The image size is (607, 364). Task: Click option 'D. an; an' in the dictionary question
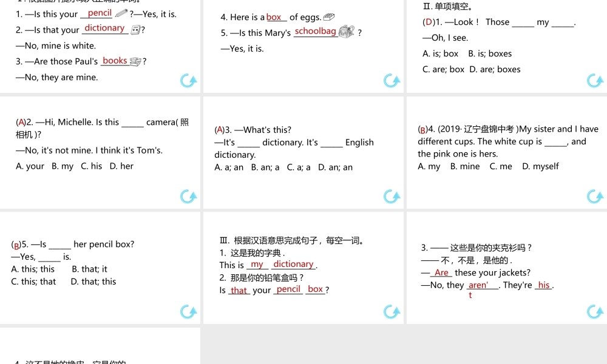coord(335,167)
